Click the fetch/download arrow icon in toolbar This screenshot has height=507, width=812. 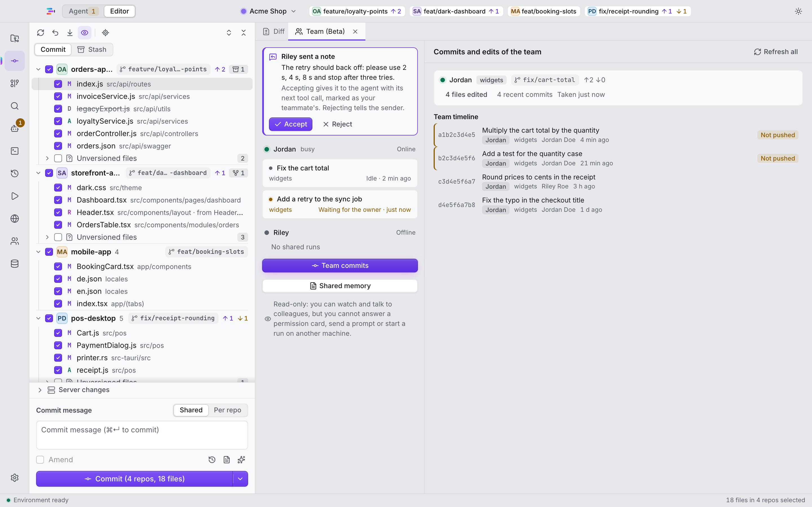click(x=70, y=32)
